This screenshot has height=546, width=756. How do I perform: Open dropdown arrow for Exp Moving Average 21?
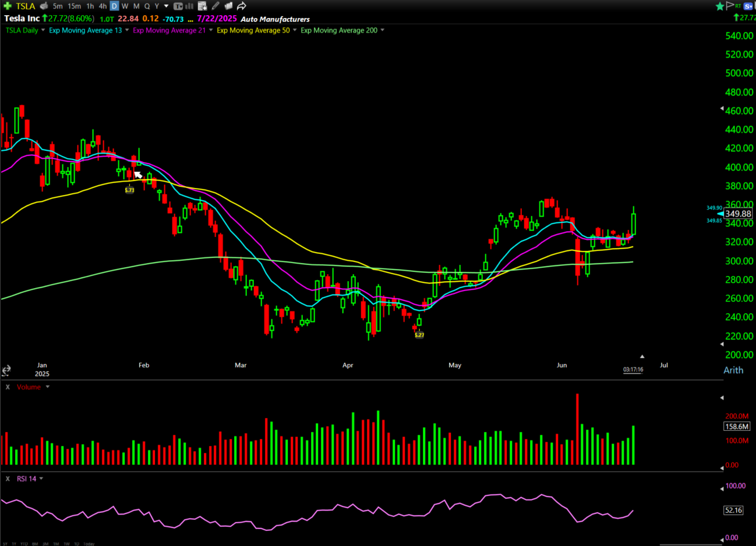click(x=211, y=30)
